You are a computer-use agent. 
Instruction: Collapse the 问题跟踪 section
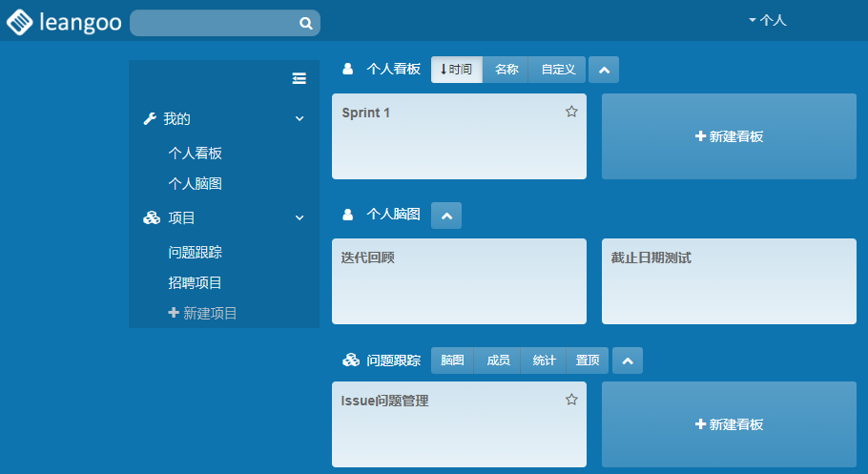pos(628,361)
